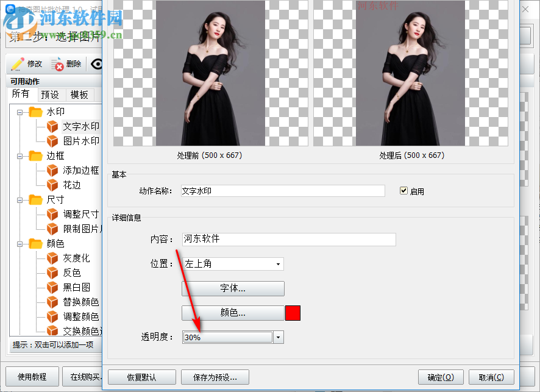Click the 限制图片 box icon
This screenshot has width=540, height=392.
coord(52,229)
